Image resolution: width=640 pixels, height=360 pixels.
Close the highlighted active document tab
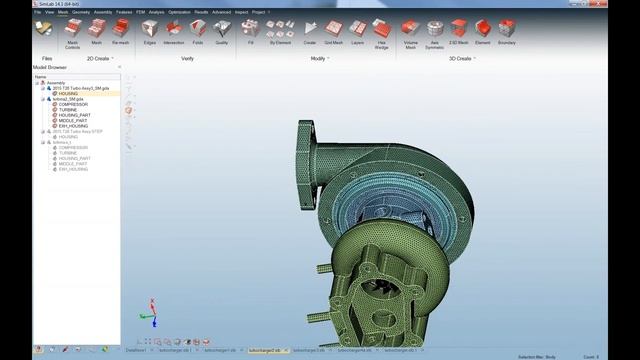[x=285, y=350]
